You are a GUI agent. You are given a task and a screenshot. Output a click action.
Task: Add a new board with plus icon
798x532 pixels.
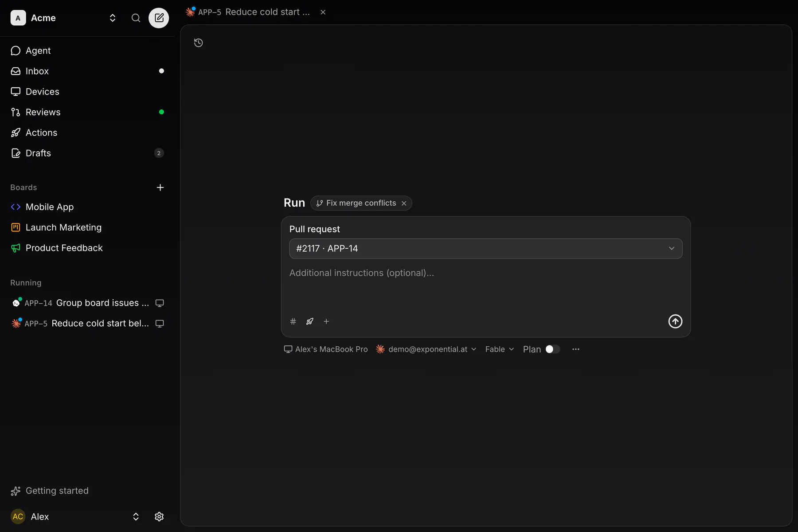pos(160,188)
